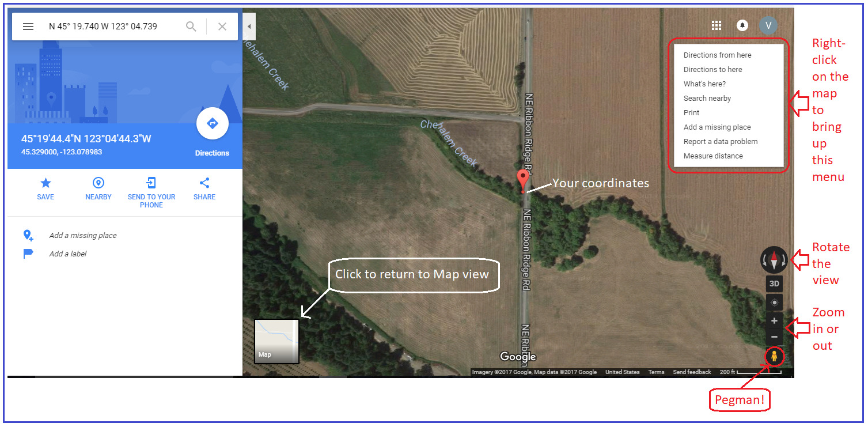This screenshot has width=868, height=427.
Task: Zoom in with the plus button
Action: click(x=775, y=321)
